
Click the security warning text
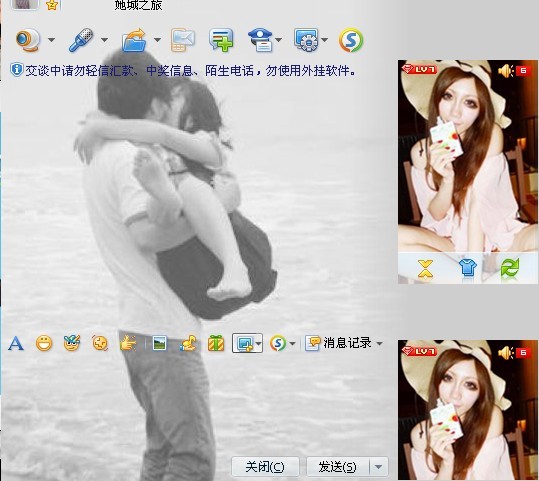pos(191,71)
